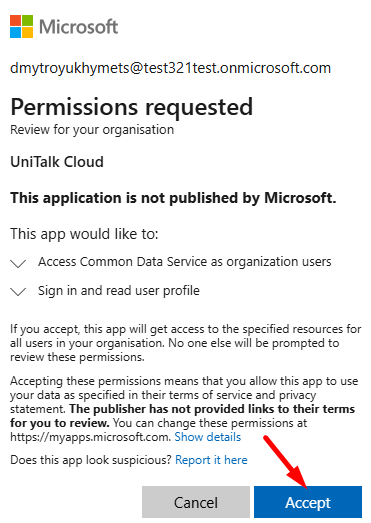Screen dimensions: 371x523
Task: Click the This app would like to label
Action: pos(84,234)
